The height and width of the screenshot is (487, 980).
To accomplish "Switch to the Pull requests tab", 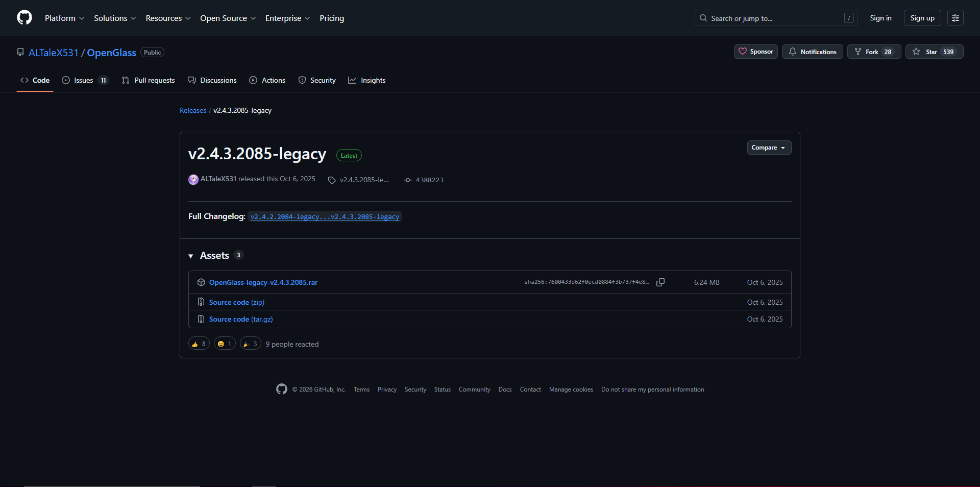I will (x=148, y=80).
